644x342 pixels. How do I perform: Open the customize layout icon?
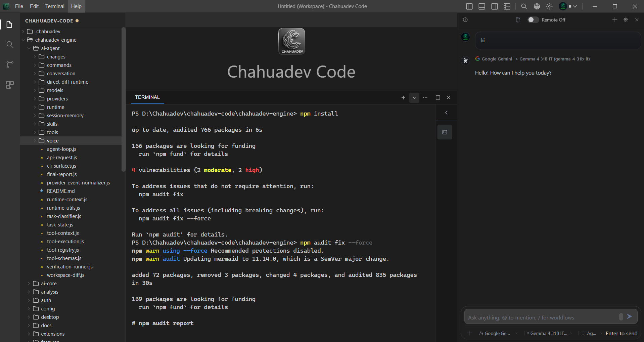[507, 6]
